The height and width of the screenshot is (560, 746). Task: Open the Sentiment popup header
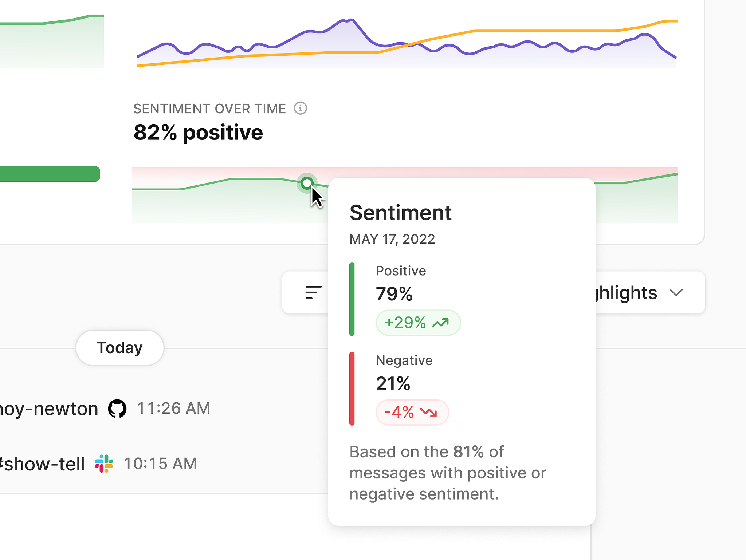coord(400,212)
